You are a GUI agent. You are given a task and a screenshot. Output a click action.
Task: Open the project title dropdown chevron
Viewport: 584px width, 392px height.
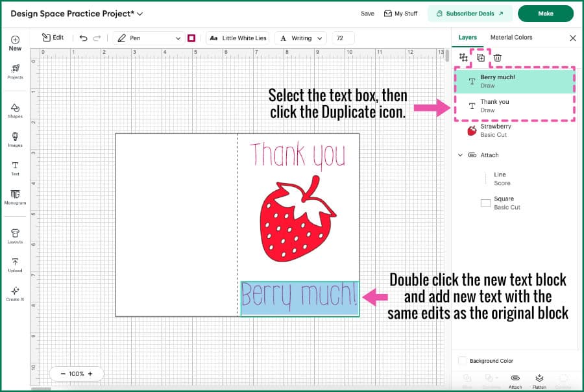(x=140, y=14)
